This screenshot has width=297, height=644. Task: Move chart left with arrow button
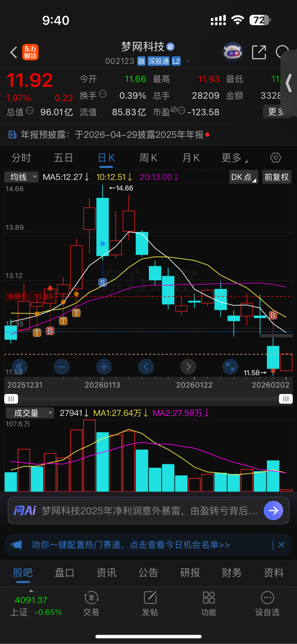coord(146,366)
